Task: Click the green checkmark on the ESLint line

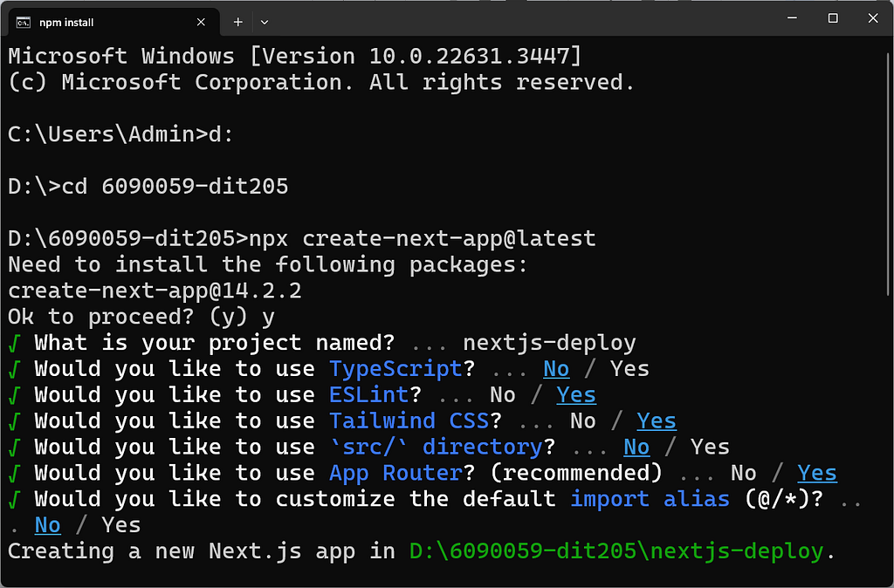Action: tap(15, 395)
